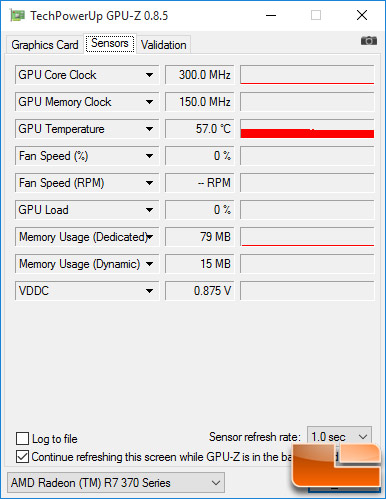Screen dimensions: 386x499
Task: Select GPU from AMD Radeon R7 370 dropdown
Action: tap(116, 483)
